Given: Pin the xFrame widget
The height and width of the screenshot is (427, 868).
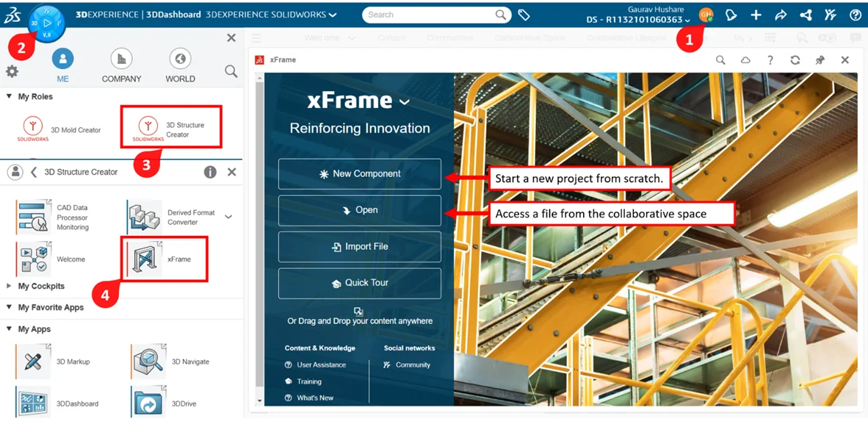Looking at the screenshot, I should (x=820, y=60).
